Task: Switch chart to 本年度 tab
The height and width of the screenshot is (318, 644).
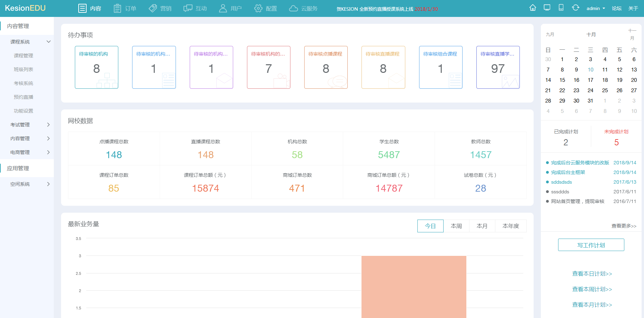Action: [x=511, y=226]
